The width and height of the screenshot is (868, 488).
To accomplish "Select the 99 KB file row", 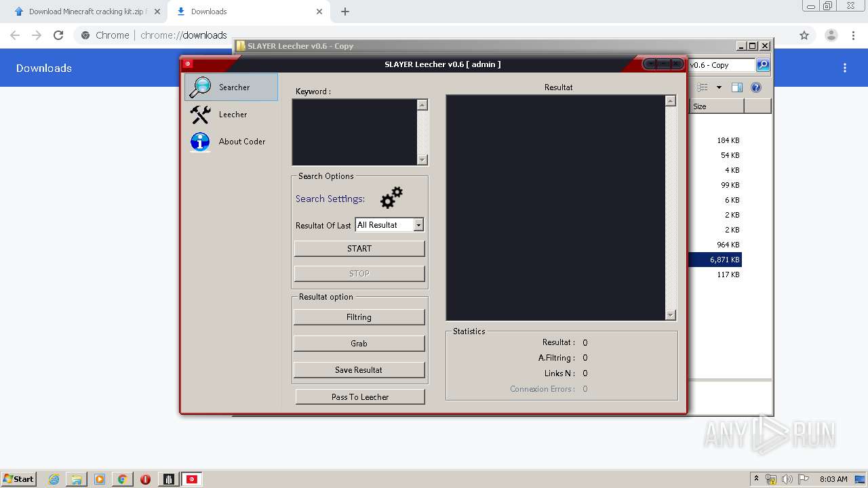I will pyautogui.click(x=715, y=185).
